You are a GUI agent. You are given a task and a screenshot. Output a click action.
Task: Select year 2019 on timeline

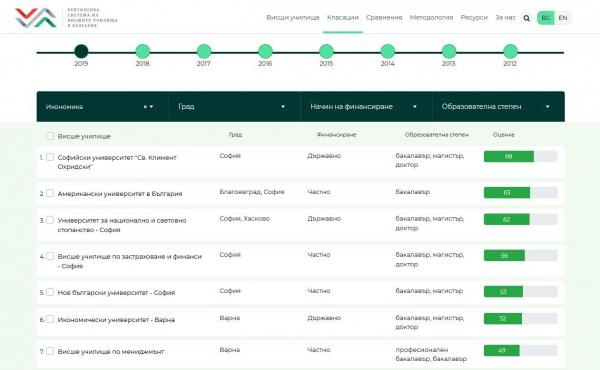[x=81, y=51]
